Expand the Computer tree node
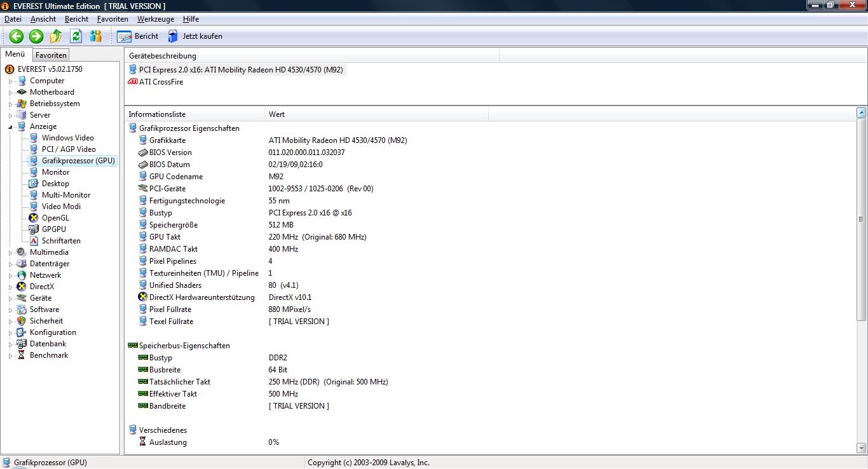 (x=10, y=81)
